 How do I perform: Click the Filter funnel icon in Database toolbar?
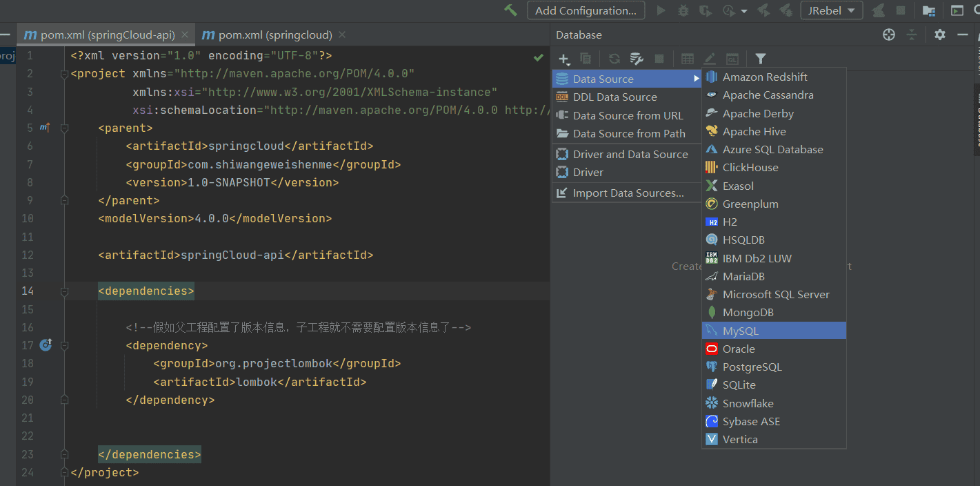pyautogui.click(x=760, y=59)
